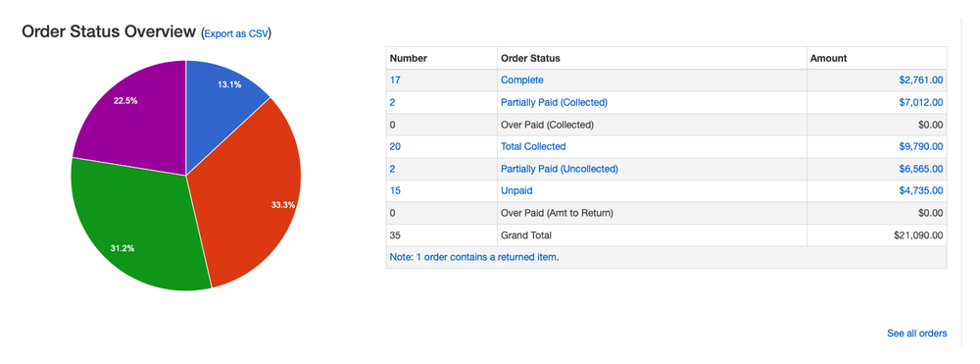Open the Complete order status link
Screen dimensions: 980x364
[522, 80]
